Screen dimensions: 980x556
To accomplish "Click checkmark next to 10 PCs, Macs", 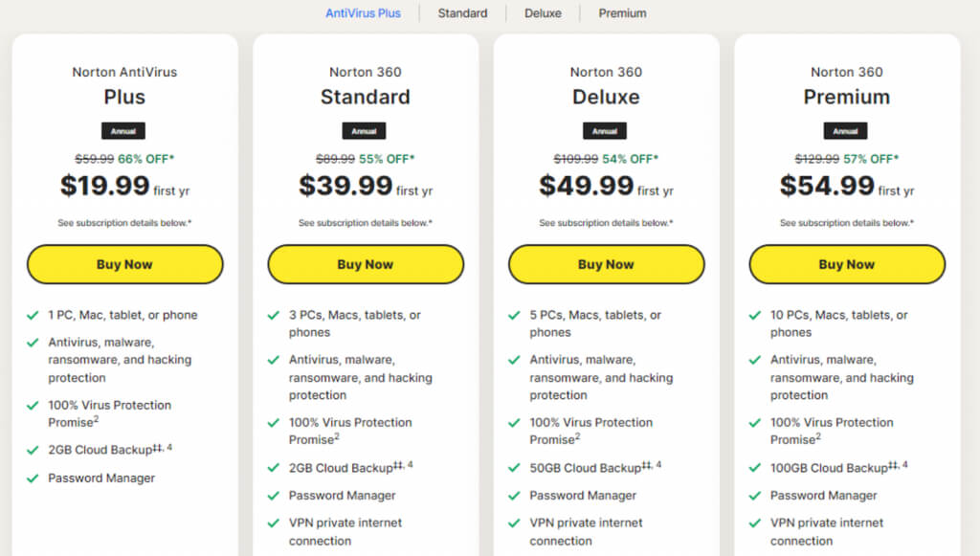I will pos(755,315).
